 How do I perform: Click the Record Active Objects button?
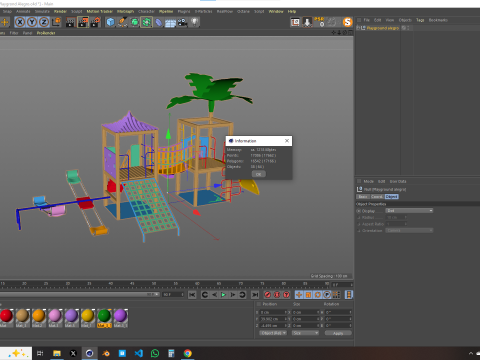coord(267,295)
